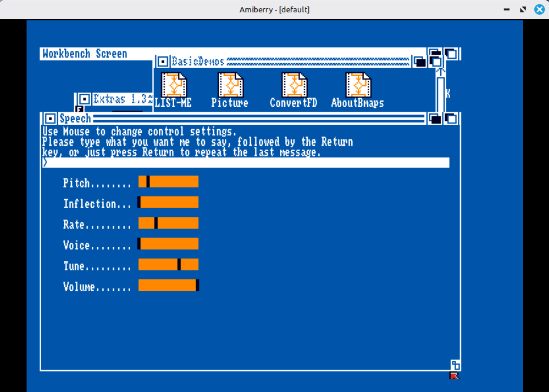Click the 'Pitch' label text
Image resolution: width=549 pixels, height=392 pixels.
coord(76,183)
